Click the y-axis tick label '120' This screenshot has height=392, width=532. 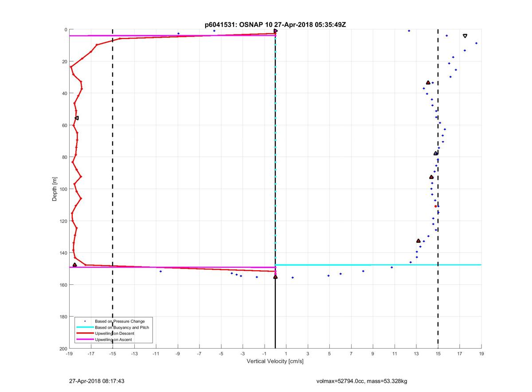pyautogui.click(x=63, y=221)
